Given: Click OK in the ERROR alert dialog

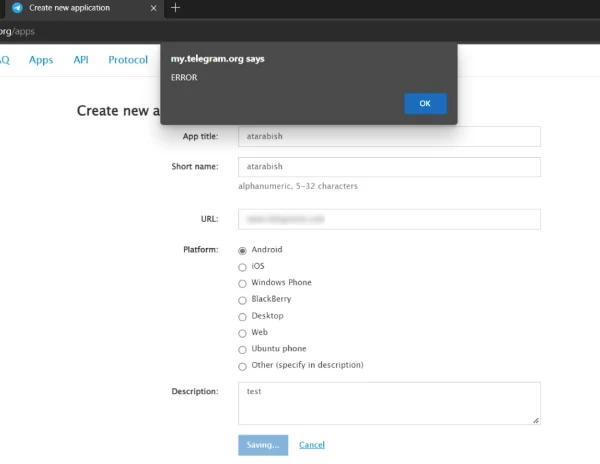Looking at the screenshot, I should (425, 103).
